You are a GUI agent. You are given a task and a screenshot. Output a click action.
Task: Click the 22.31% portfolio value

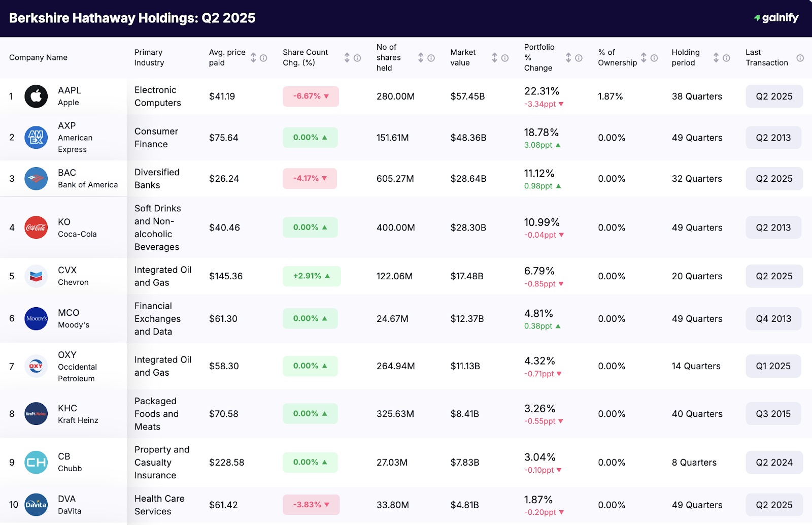[542, 91]
